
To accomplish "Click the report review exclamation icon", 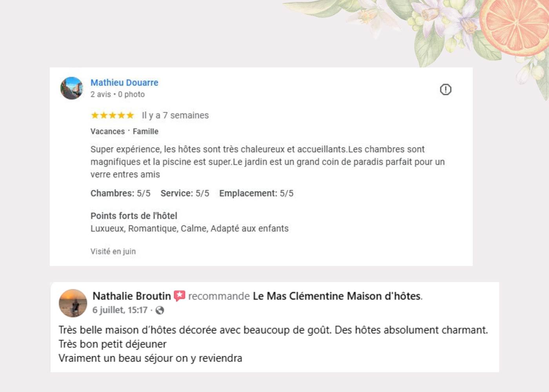I will tap(445, 90).
